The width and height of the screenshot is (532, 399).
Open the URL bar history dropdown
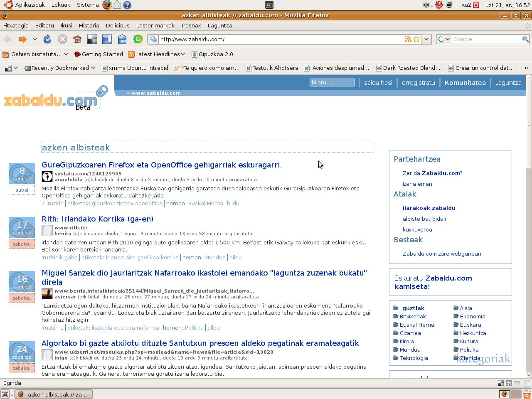pyautogui.click(x=426, y=39)
